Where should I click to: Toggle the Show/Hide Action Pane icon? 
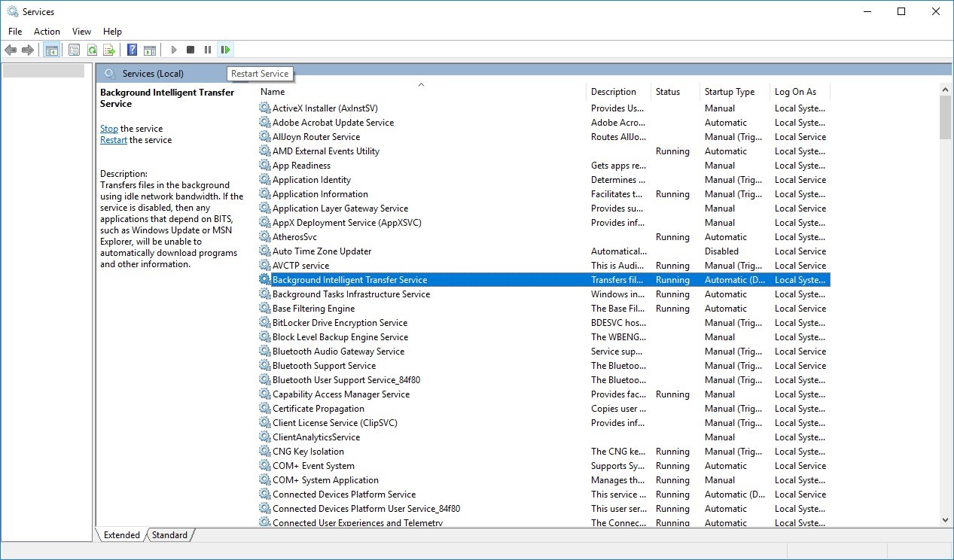point(150,50)
